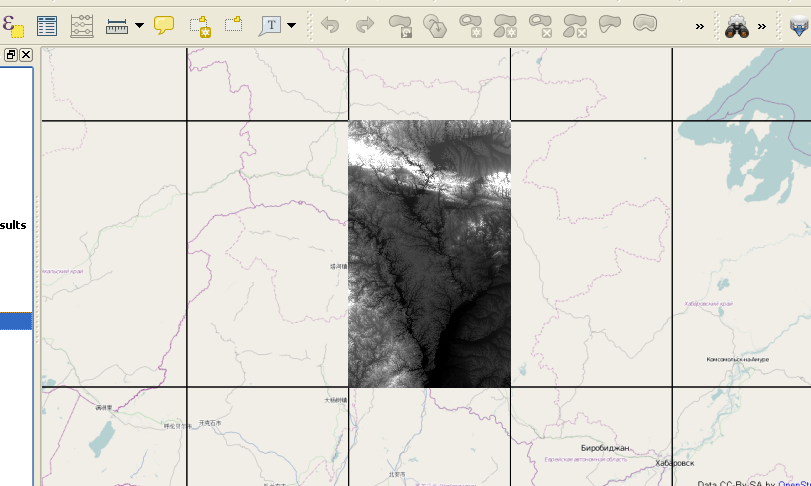Screen dimensions: 811x486
Task: Launch the field calculator abacus icon
Action: [82, 26]
